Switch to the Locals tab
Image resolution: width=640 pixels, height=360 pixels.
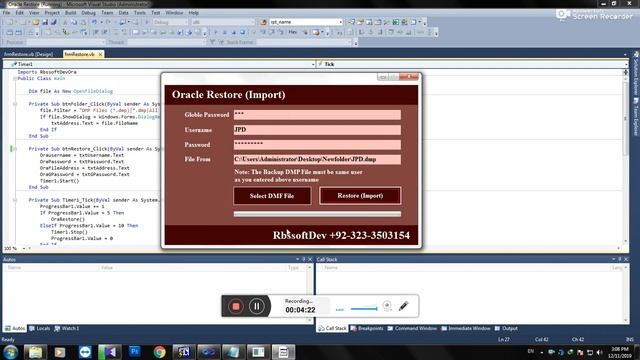(x=40, y=329)
